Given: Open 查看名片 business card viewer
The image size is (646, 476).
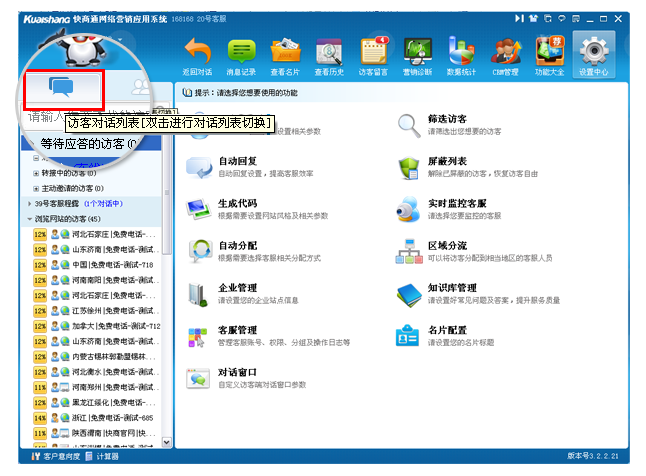Looking at the screenshot, I should (285, 51).
